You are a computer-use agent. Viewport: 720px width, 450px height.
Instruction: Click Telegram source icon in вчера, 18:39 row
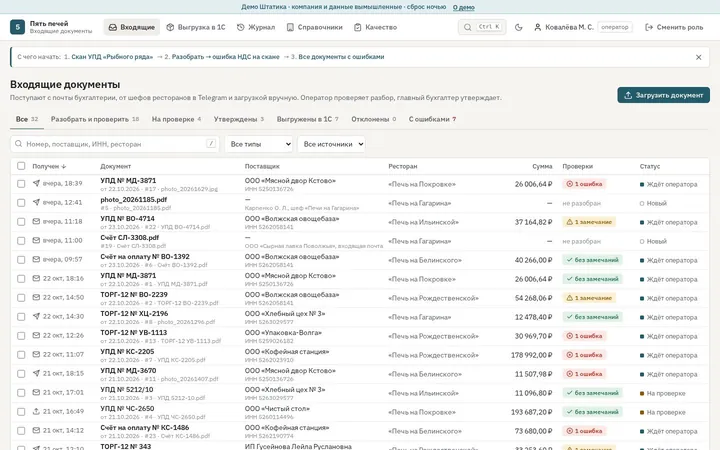(36, 183)
